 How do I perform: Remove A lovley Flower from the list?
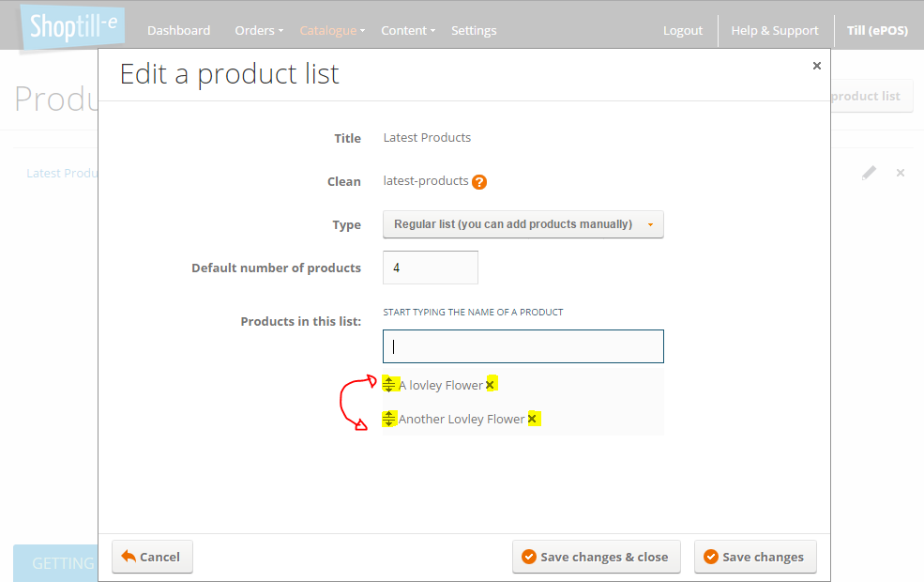[x=491, y=385]
